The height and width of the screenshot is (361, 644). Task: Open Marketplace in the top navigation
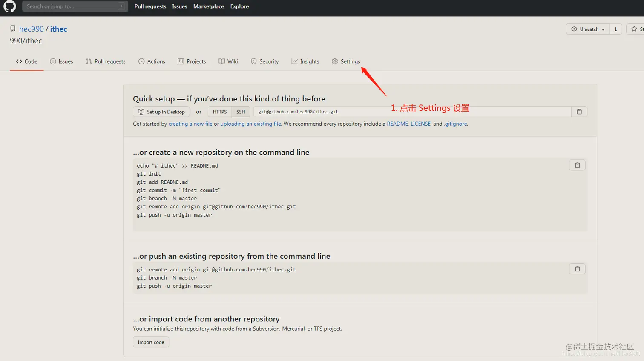click(209, 6)
